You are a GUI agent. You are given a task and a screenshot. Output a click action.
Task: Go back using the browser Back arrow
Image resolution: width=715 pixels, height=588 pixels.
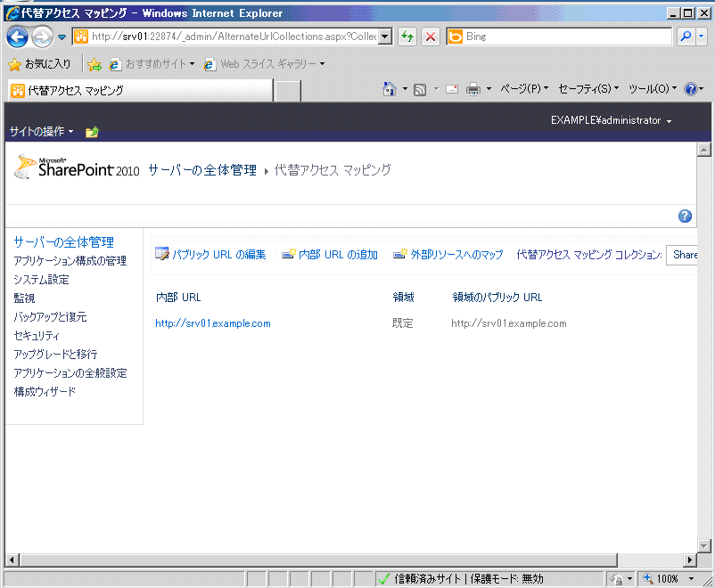[17, 37]
